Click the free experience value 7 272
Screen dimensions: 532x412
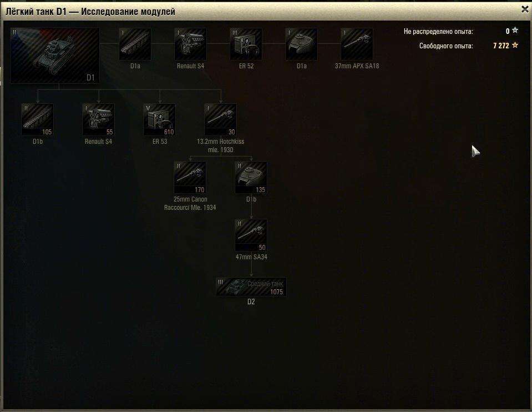(501, 46)
